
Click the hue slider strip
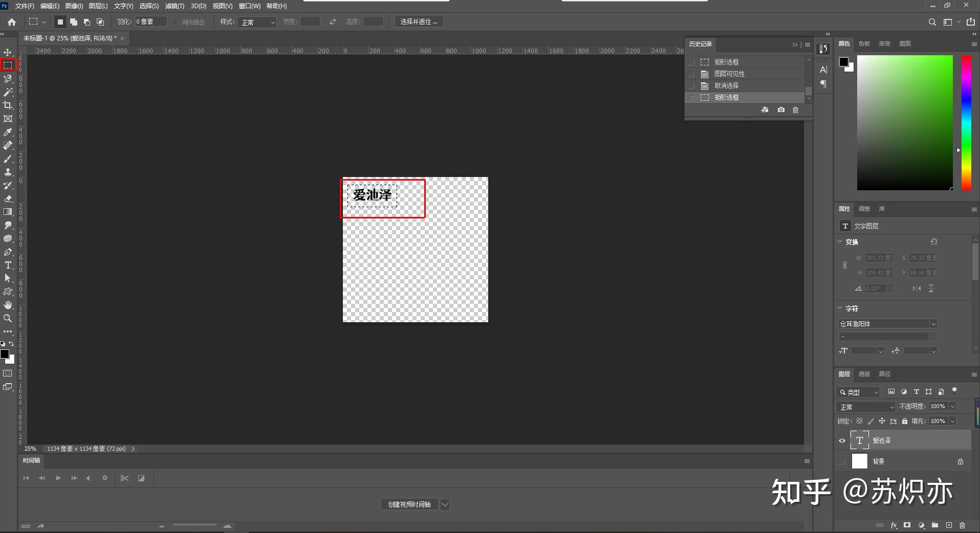coord(966,123)
